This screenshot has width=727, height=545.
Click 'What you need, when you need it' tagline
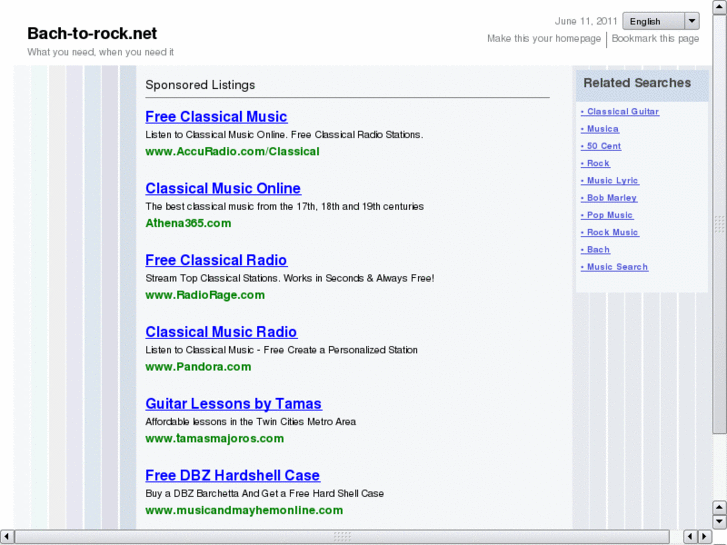pos(100,52)
